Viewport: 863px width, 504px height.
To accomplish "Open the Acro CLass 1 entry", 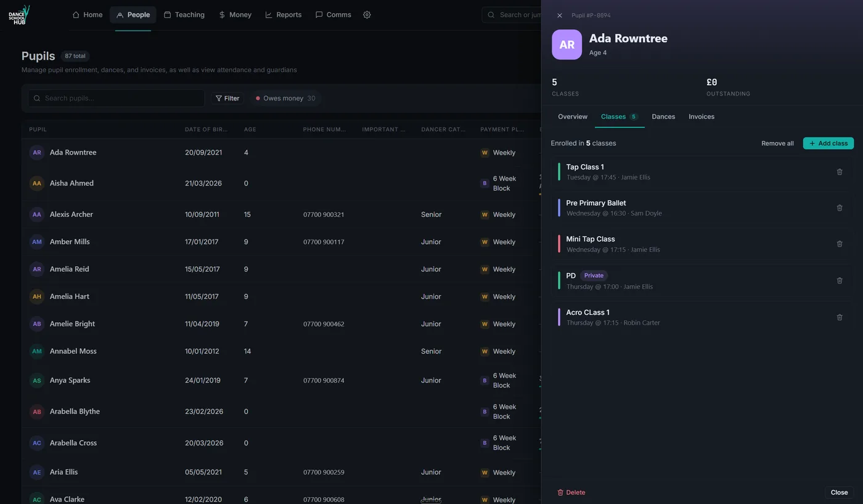I will coord(701,317).
